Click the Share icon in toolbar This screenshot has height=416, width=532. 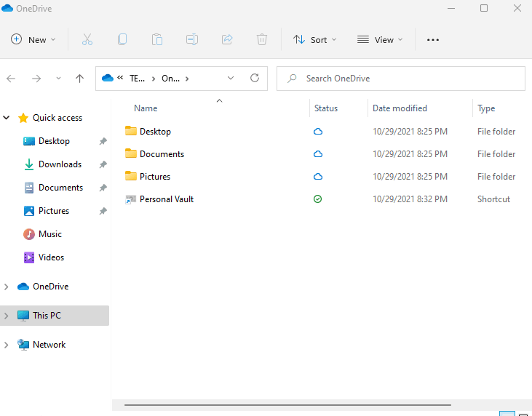[x=227, y=40]
